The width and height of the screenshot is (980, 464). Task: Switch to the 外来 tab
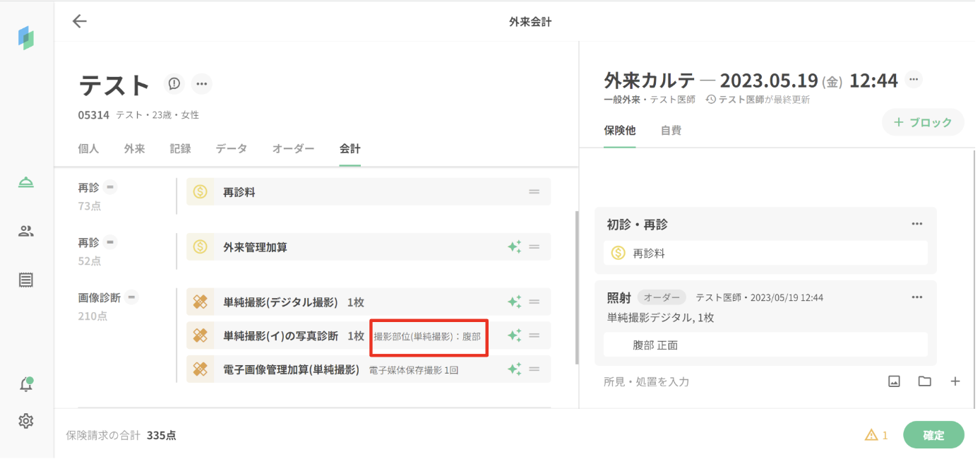[134, 149]
